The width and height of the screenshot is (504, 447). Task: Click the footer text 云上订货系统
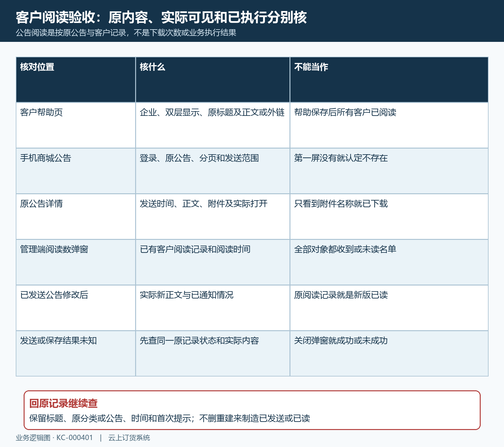[x=129, y=438]
